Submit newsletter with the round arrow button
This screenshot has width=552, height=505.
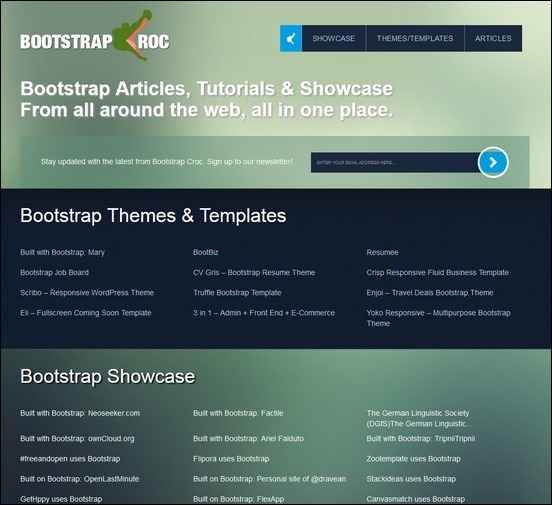pyautogui.click(x=493, y=162)
